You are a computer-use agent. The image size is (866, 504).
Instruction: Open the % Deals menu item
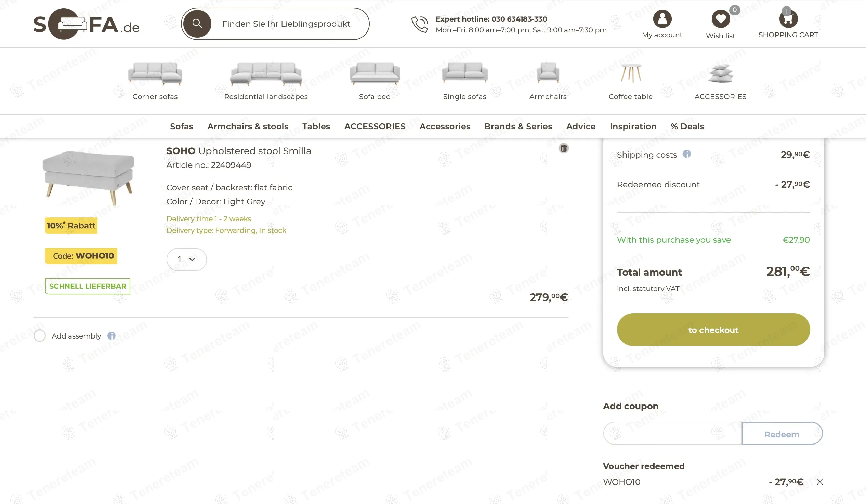coord(687,127)
